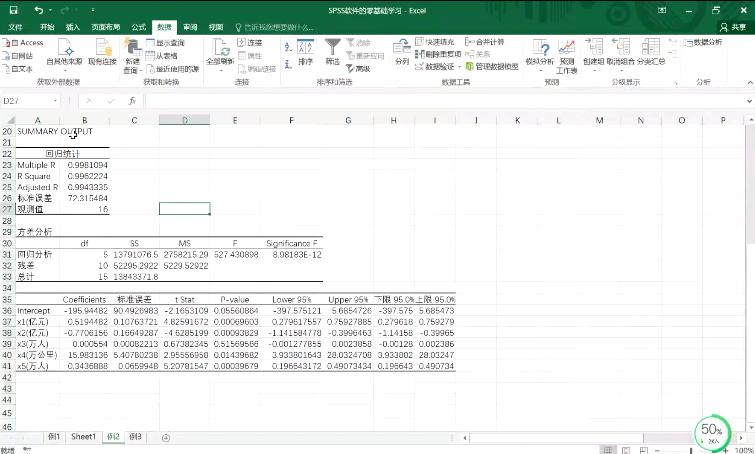Click 删除重复项 remove duplicates

(x=438, y=54)
